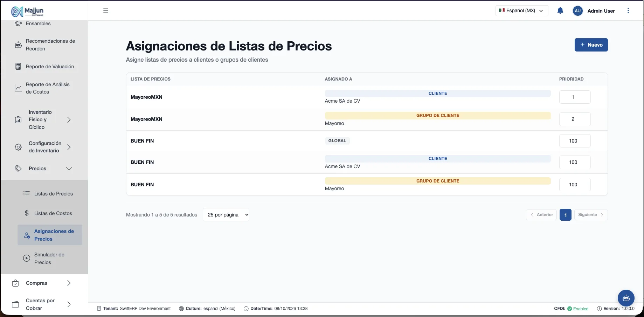The width and height of the screenshot is (644, 317).
Task: Open Reporte de Valuación
Action: tap(50, 67)
